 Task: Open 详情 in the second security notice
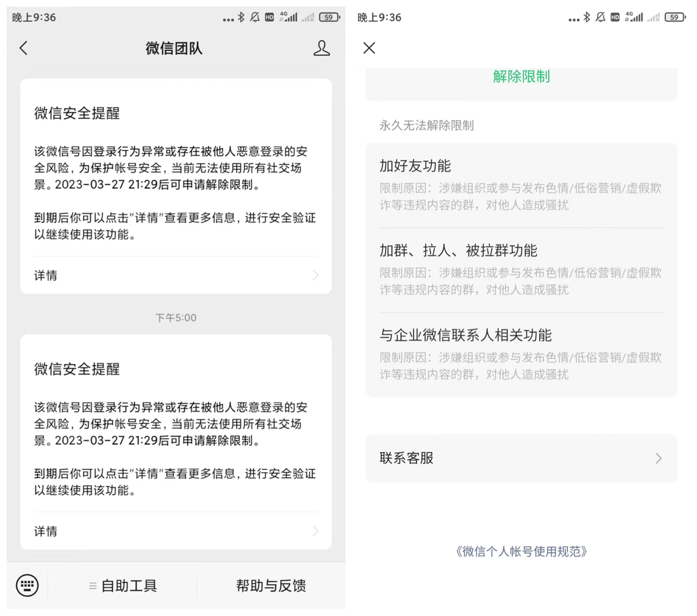(x=176, y=531)
